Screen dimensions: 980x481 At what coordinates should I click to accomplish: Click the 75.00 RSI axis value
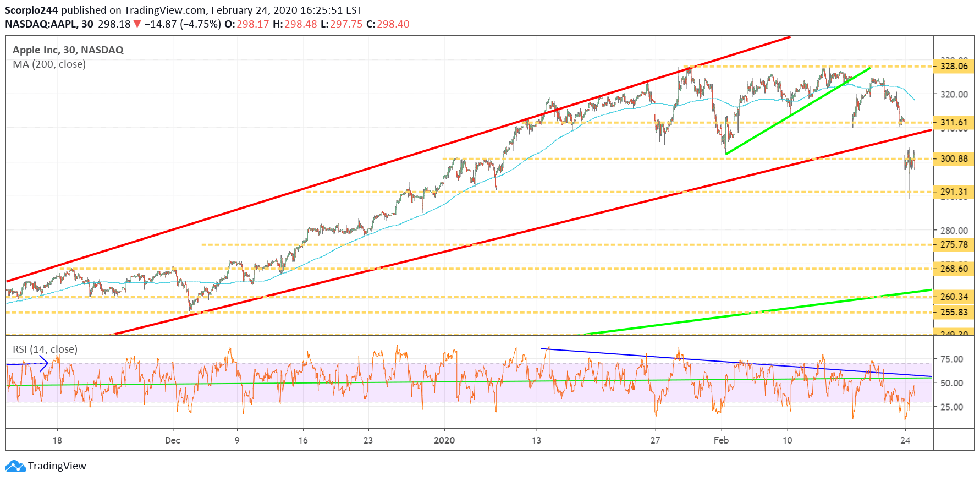tap(952, 359)
